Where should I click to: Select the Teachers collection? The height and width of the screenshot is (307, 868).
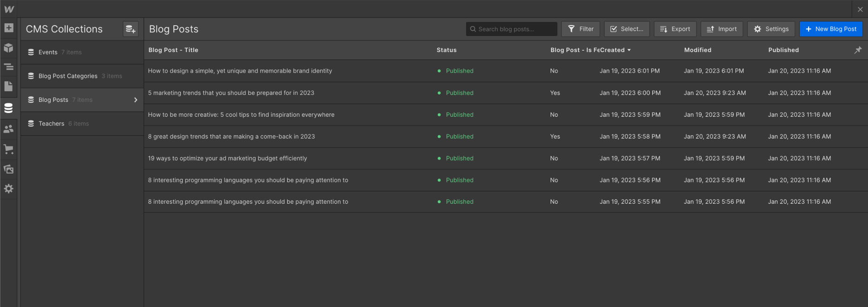click(52, 124)
